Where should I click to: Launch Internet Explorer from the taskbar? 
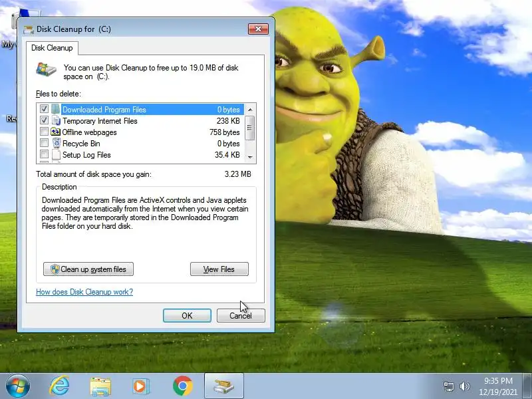click(x=59, y=386)
